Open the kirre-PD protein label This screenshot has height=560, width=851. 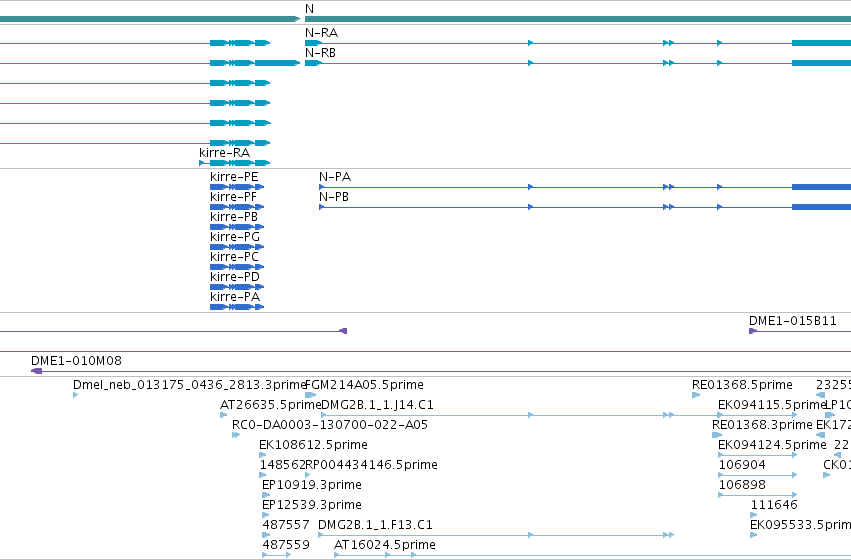point(235,276)
